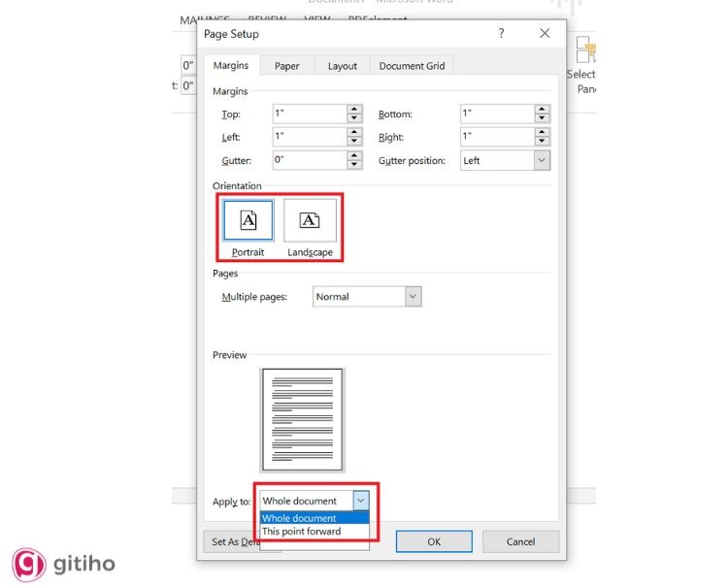Open the Multiple pages dropdown
Viewport: 728px width, 586px height.
tap(413, 297)
